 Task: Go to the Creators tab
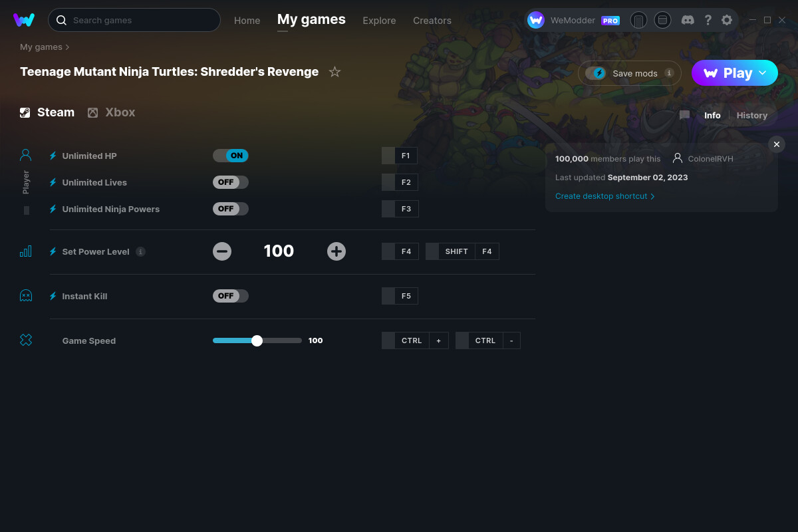[432, 21]
